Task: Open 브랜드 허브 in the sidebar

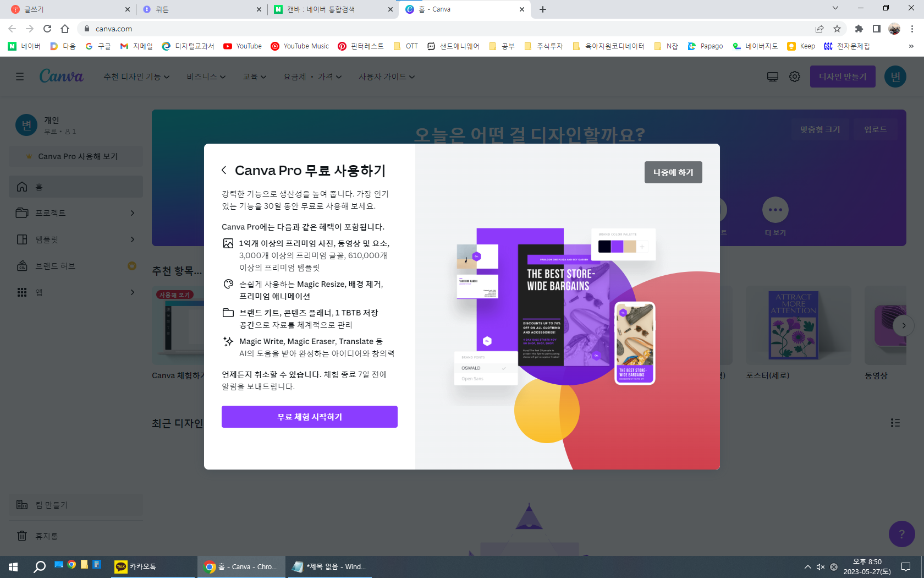Action: (x=76, y=266)
